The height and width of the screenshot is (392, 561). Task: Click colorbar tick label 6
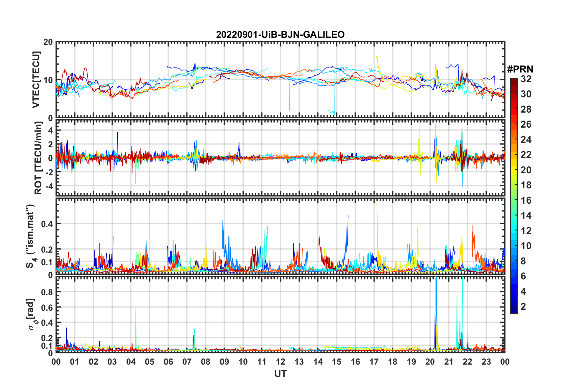click(x=524, y=276)
